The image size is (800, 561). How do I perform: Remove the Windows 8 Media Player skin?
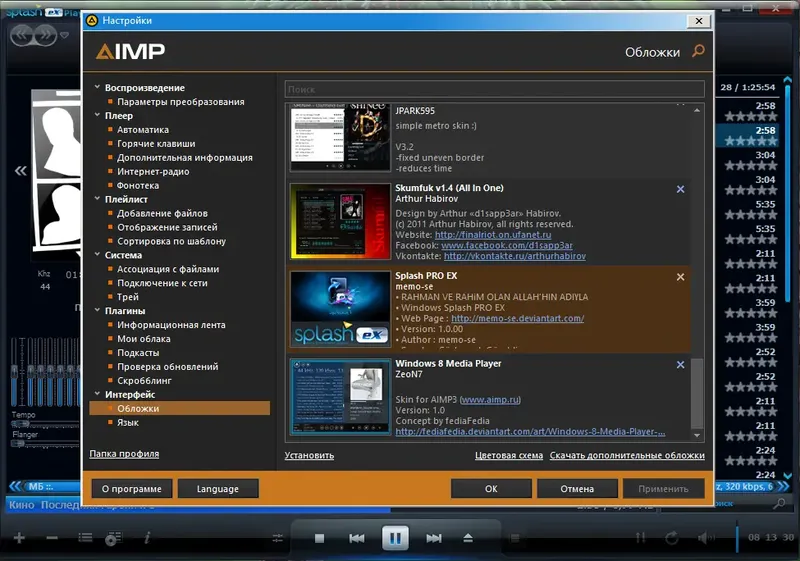pyautogui.click(x=681, y=365)
